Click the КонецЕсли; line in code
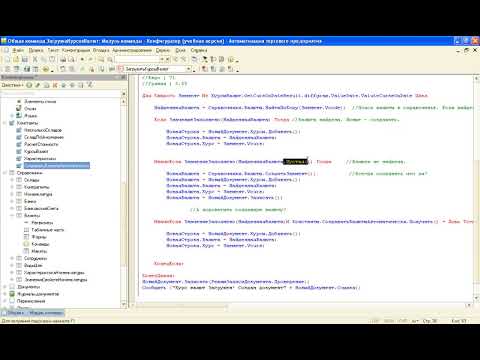 168,264
